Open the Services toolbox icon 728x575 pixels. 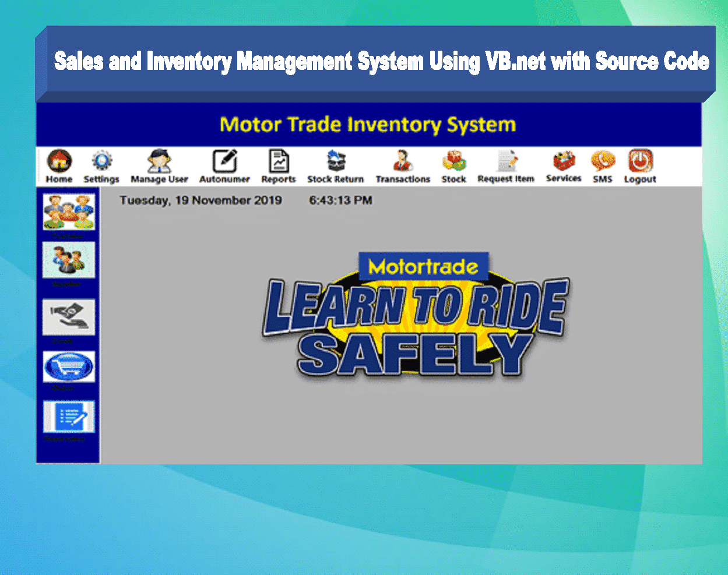564,160
